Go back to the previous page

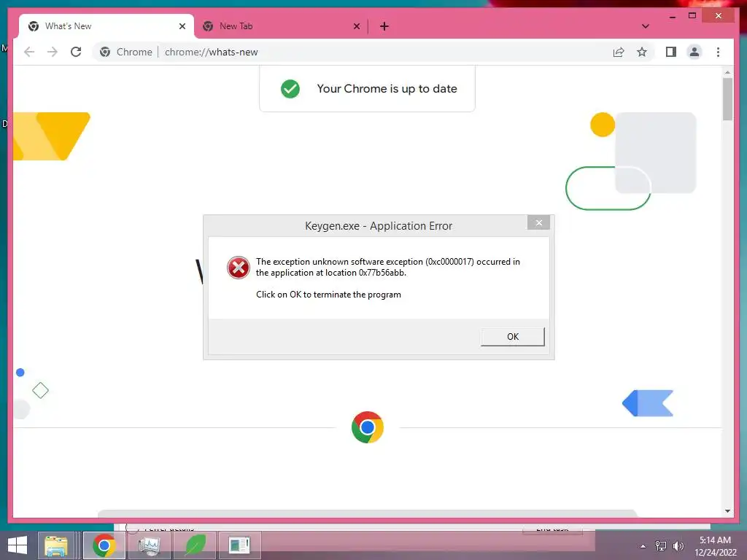click(29, 52)
